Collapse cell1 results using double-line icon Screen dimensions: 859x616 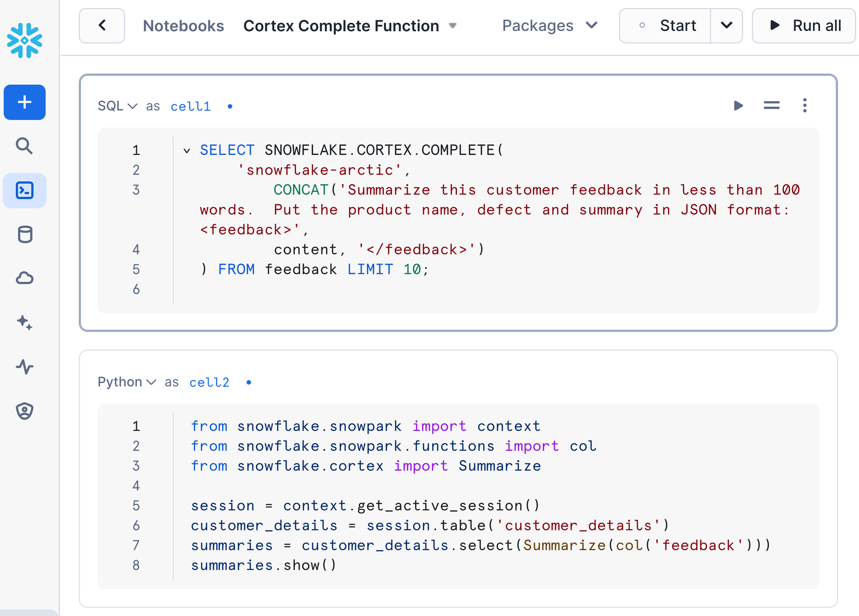point(771,106)
